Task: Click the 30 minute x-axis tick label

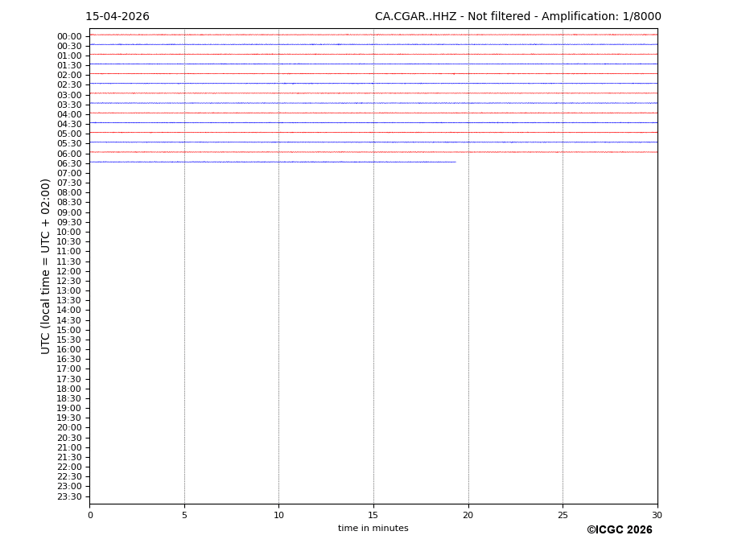Action: coord(657,515)
